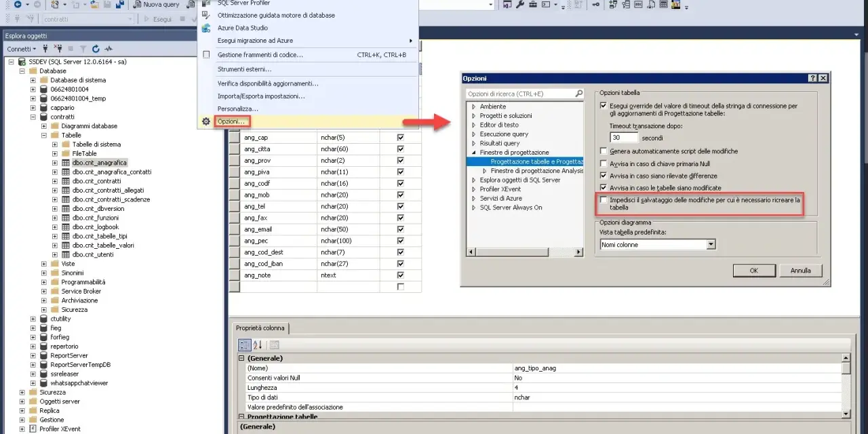Click the filter funnel icon in Esplora oggetti
The height and width of the screenshot is (434, 868).
click(x=83, y=49)
